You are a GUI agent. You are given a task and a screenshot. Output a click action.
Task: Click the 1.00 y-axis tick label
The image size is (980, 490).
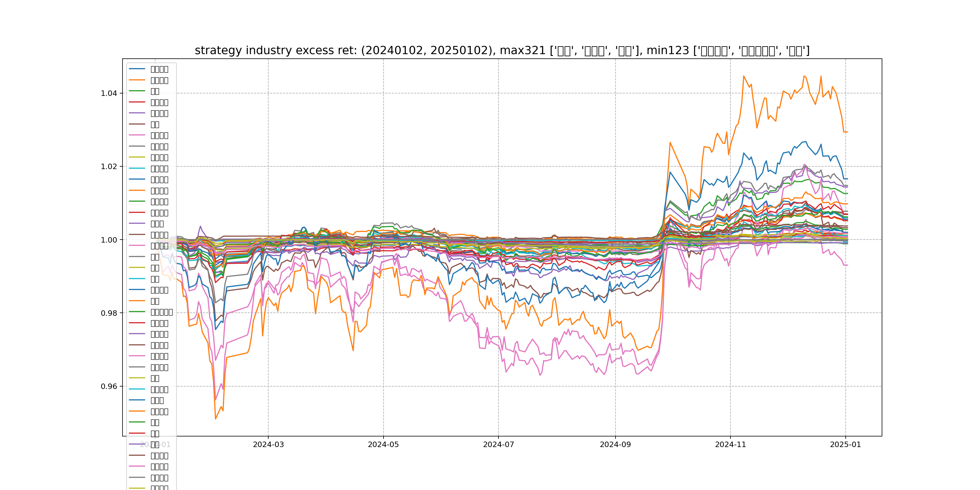[x=109, y=240]
